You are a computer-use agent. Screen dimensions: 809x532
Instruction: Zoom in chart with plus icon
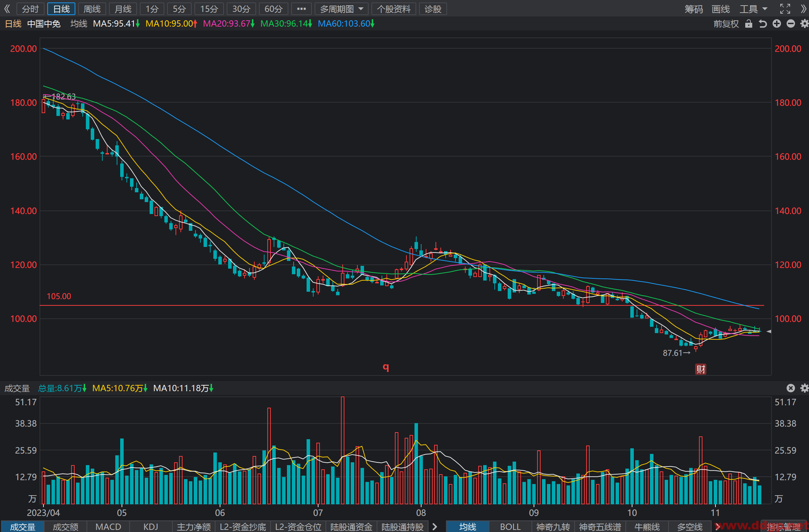(x=777, y=23)
